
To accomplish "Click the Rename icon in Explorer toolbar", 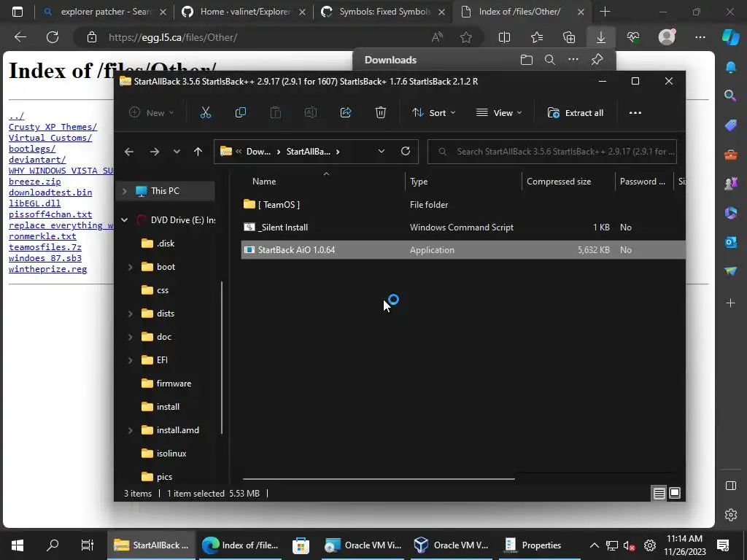I will click(311, 113).
